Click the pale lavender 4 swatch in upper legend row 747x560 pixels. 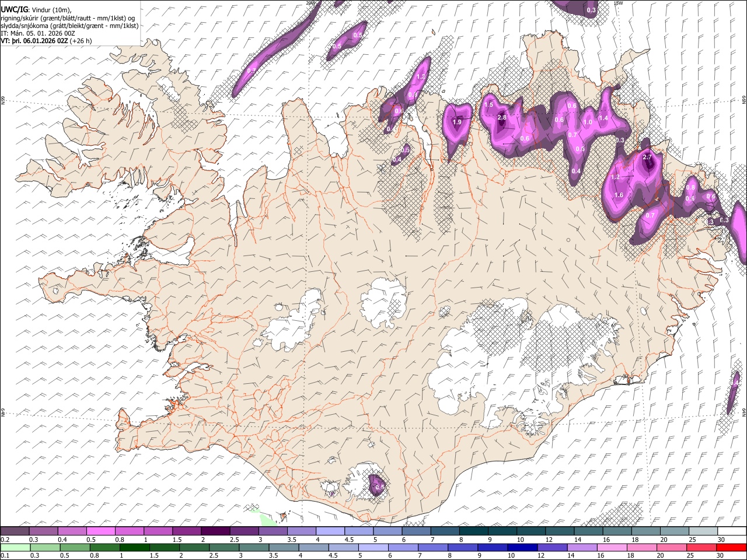(330, 531)
